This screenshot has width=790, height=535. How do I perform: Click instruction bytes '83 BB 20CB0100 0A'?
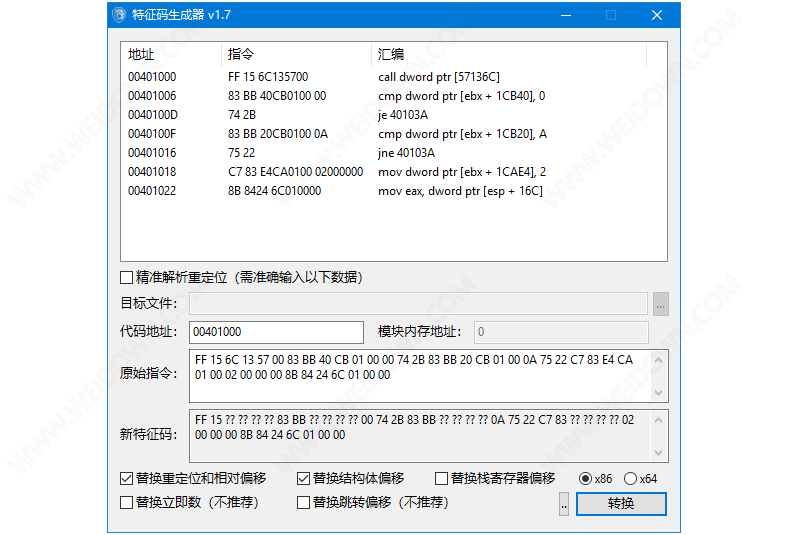(278, 134)
